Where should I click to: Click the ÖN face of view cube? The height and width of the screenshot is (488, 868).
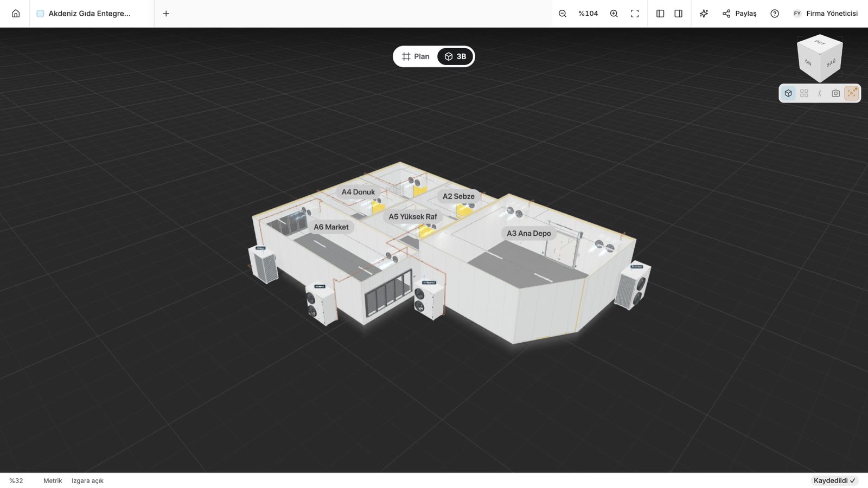(809, 62)
